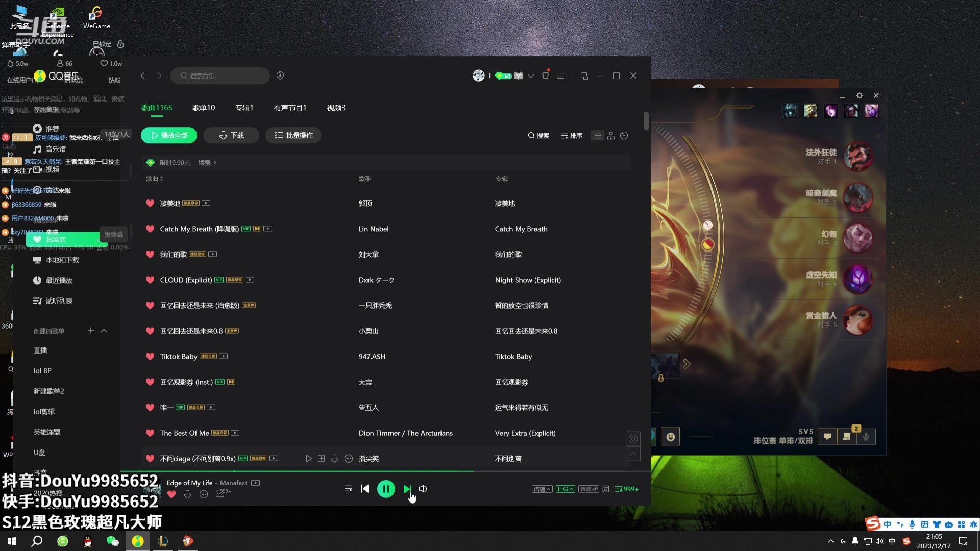Skip to the next track
Image resolution: width=980 pixels, height=551 pixels.
point(407,489)
